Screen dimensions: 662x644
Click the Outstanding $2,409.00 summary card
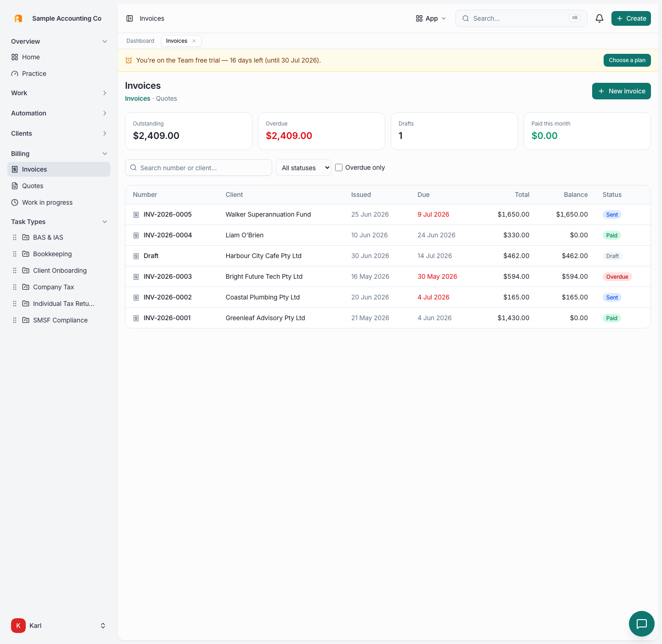click(x=188, y=131)
